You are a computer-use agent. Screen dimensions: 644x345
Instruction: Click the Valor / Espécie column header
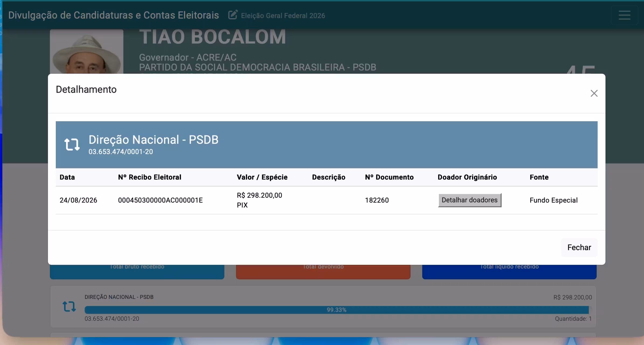[262, 177]
